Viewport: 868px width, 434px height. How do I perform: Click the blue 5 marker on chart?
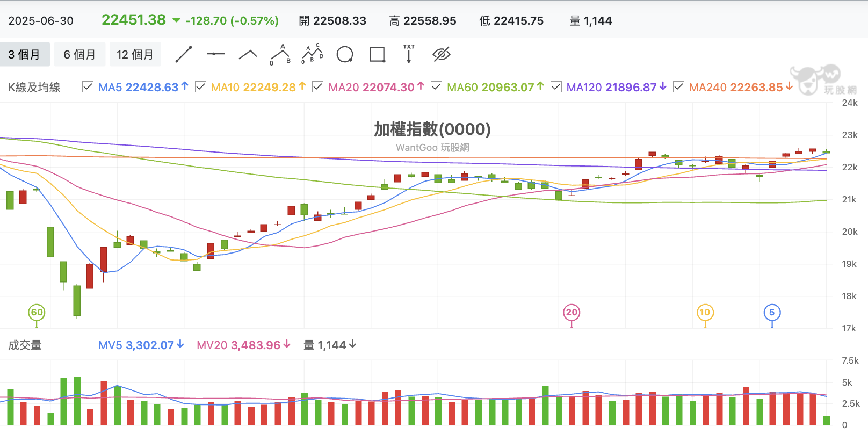tap(772, 313)
